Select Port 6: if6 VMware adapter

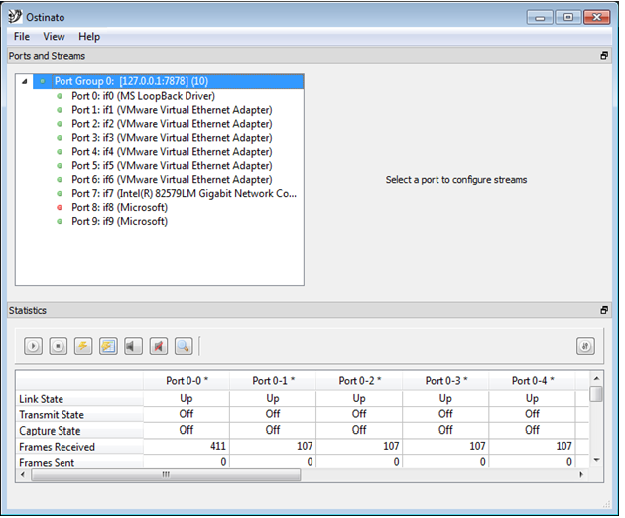172,180
